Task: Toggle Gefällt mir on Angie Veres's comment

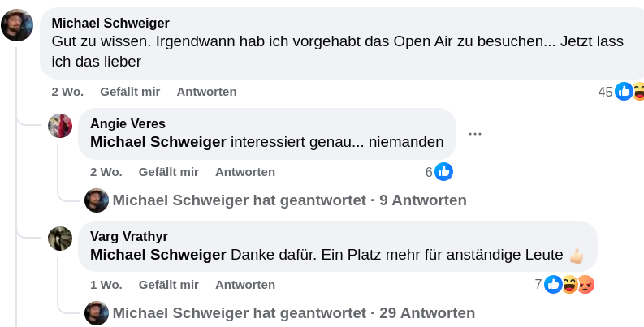Action: pos(169,172)
